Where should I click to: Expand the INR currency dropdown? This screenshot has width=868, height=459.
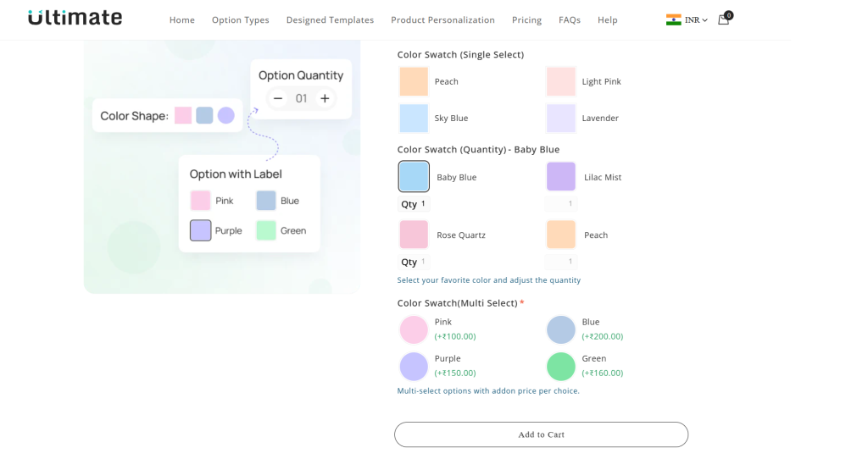(x=697, y=20)
